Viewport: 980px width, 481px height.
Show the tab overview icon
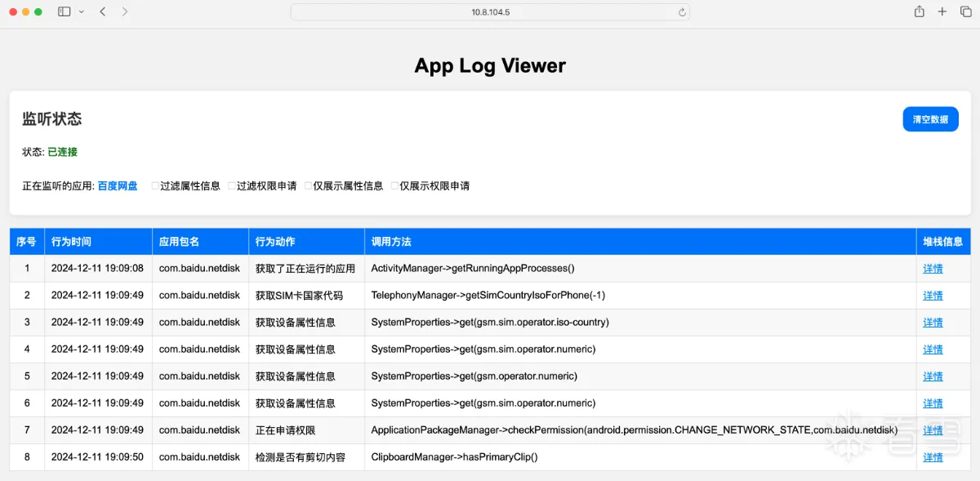coord(965,11)
